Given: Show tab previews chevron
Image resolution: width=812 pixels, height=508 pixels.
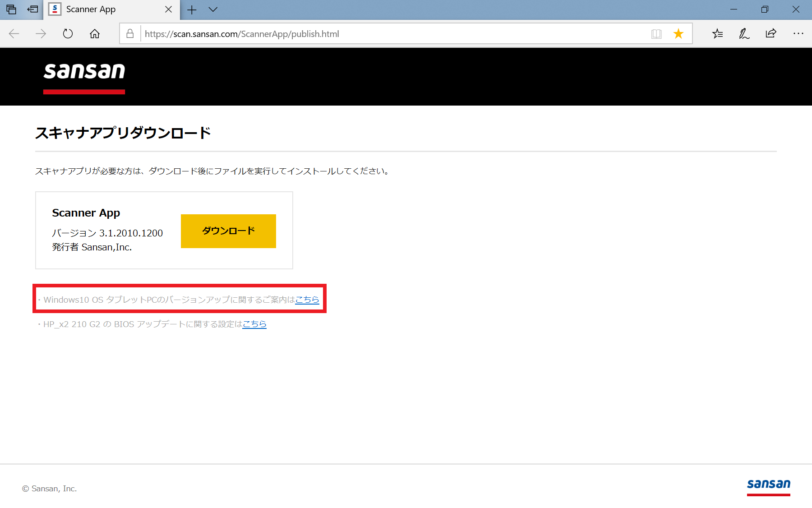Looking at the screenshot, I should [213, 9].
